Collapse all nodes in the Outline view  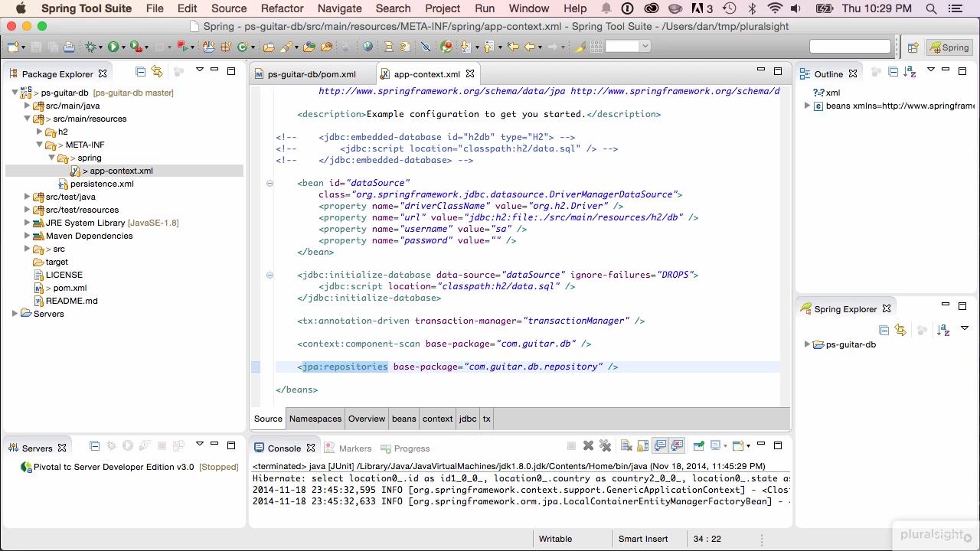tap(893, 71)
